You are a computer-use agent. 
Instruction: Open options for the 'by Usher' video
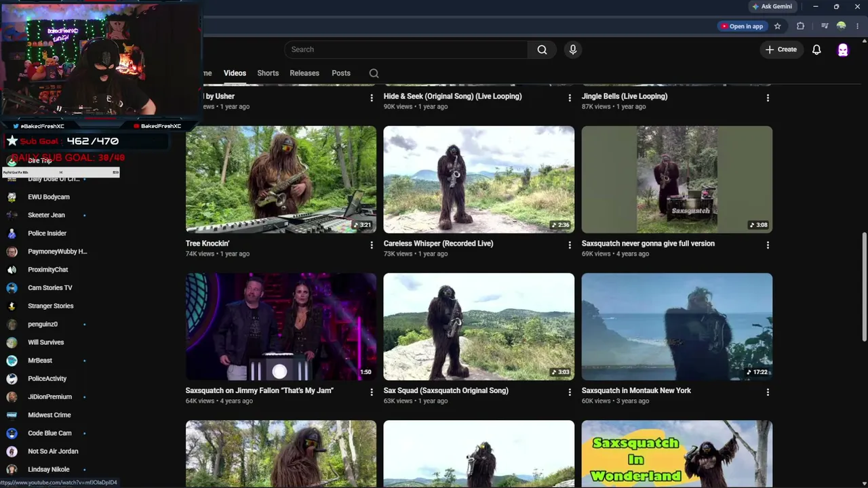[371, 98]
